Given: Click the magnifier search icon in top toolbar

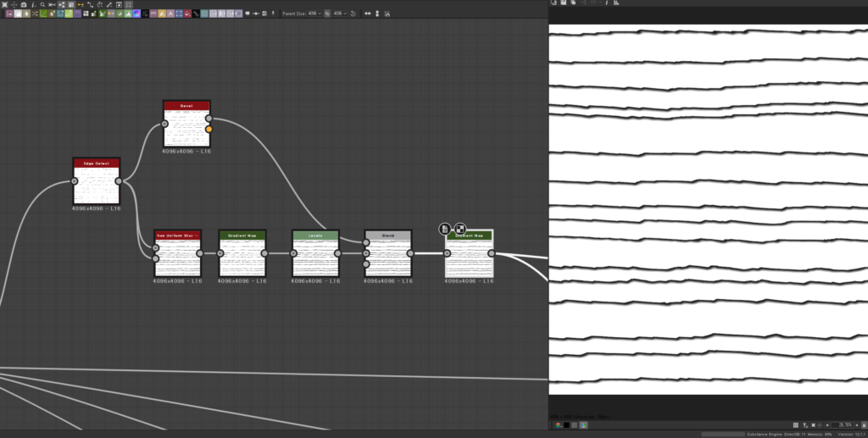Looking at the screenshot, I should (42, 4).
